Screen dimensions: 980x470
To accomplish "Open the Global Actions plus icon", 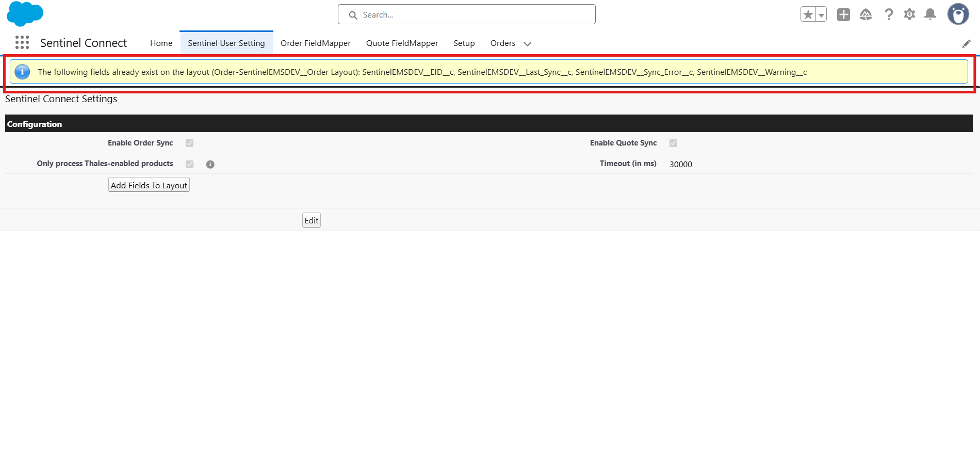I will point(843,15).
